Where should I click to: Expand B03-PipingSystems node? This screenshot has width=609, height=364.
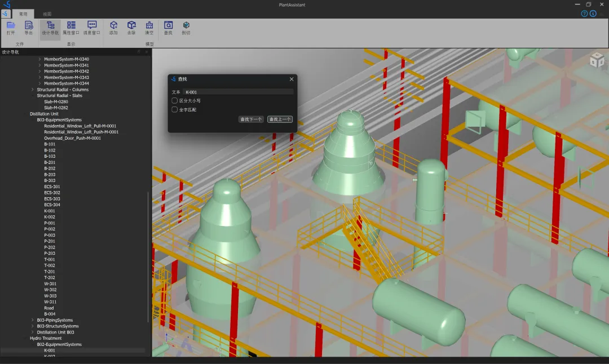pyautogui.click(x=33, y=320)
